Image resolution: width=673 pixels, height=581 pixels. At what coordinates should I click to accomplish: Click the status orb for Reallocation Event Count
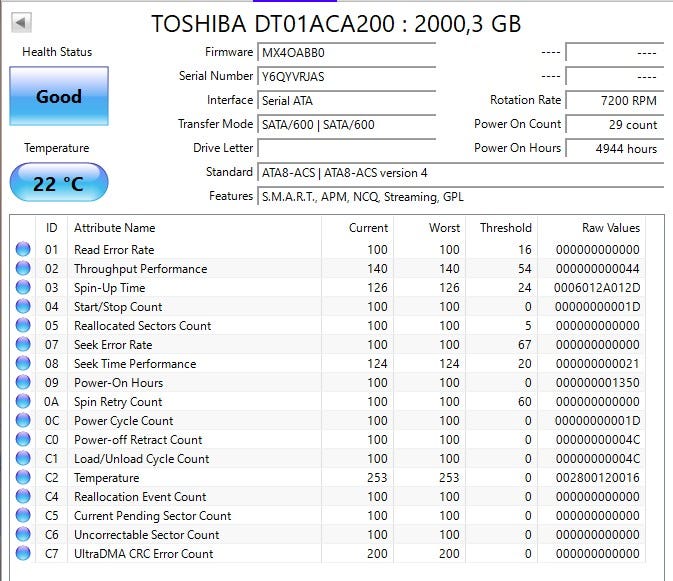coord(23,496)
